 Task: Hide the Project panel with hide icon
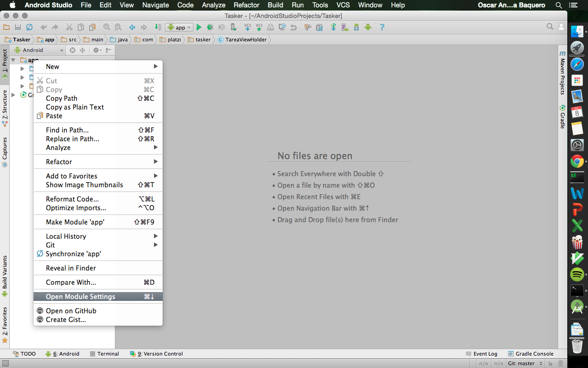(x=108, y=50)
